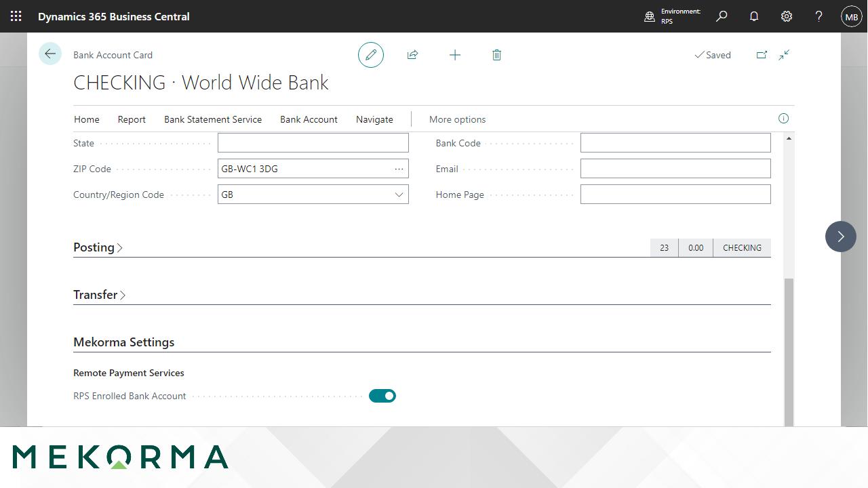The image size is (868, 488).
Task: Click the CHECKING · World Wide Bank title
Action: pos(201,83)
